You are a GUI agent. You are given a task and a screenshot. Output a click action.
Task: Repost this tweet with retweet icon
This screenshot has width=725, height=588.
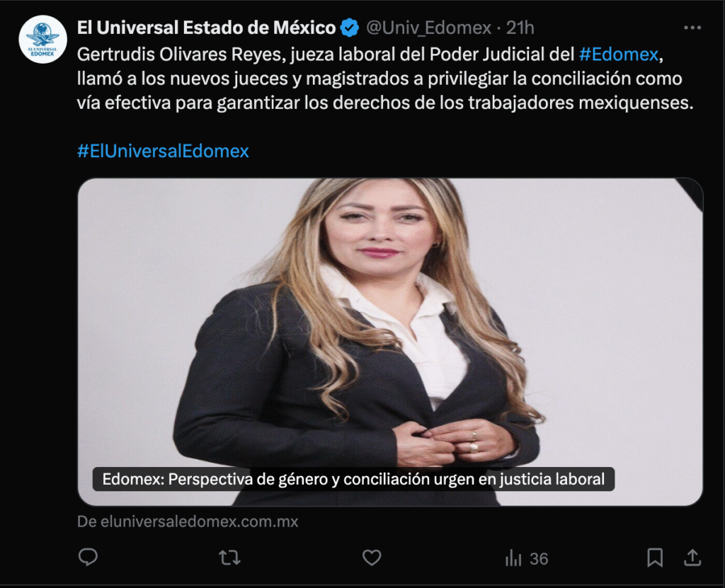(x=230, y=558)
